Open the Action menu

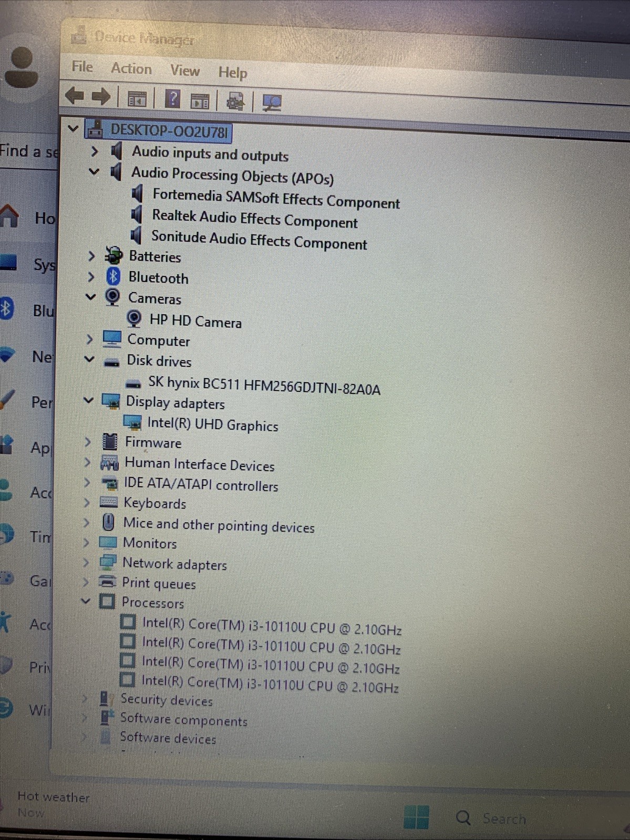point(131,68)
